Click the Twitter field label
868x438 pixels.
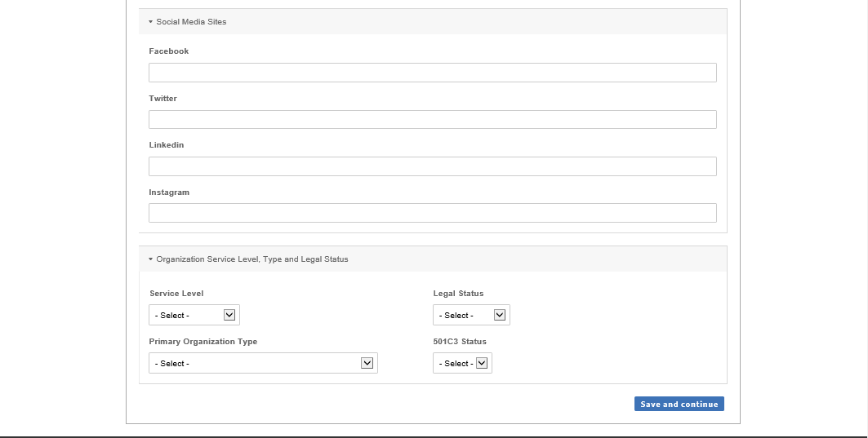click(162, 99)
